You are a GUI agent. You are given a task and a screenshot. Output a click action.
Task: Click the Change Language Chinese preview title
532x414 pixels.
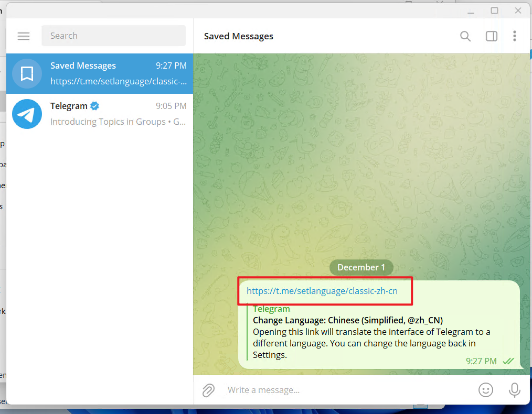click(x=348, y=320)
